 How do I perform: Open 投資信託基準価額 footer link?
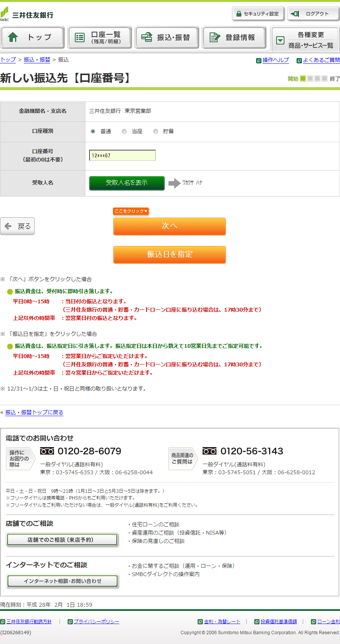(279, 622)
